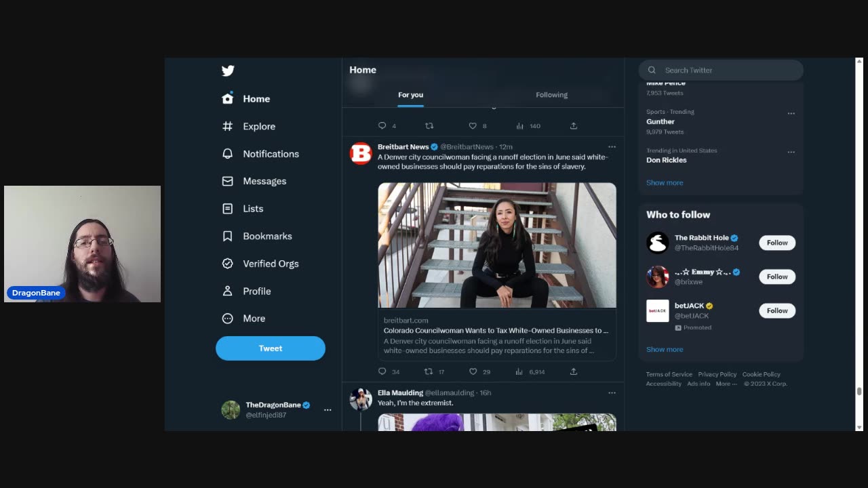Open Accessibility footer link

tap(664, 384)
